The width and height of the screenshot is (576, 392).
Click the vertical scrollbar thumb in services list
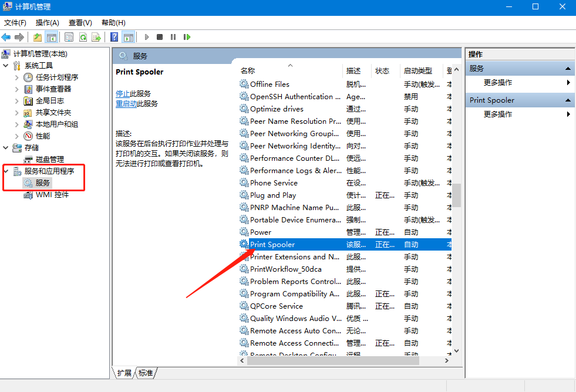pos(456,195)
